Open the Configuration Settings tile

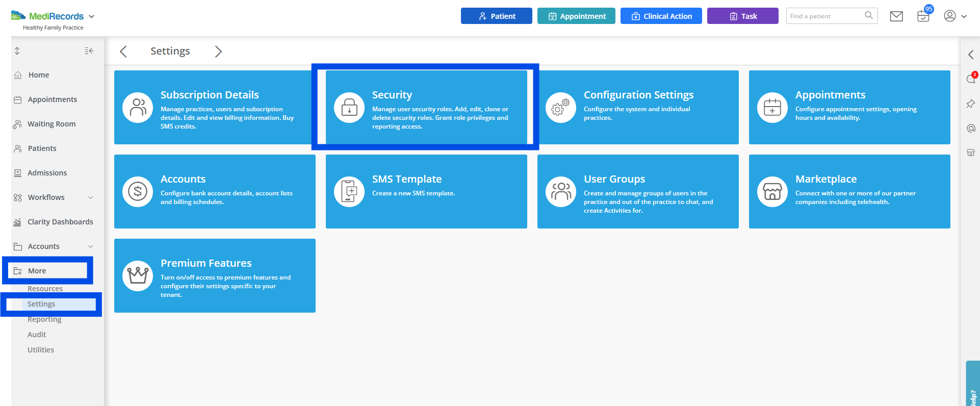coord(638,108)
